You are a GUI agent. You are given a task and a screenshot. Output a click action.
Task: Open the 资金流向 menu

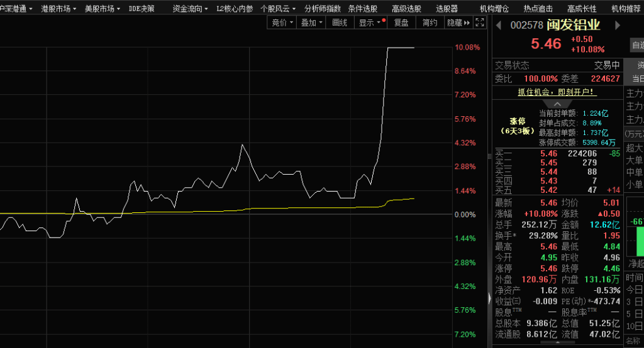(190, 9)
